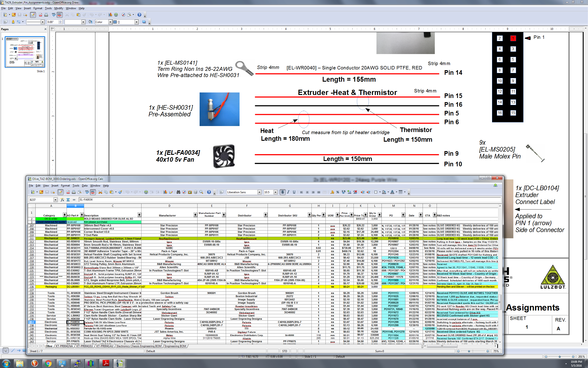Open the Manufacturer column filter dropdown
The width and height of the screenshot is (588, 368).
click(x=195, y=215)
